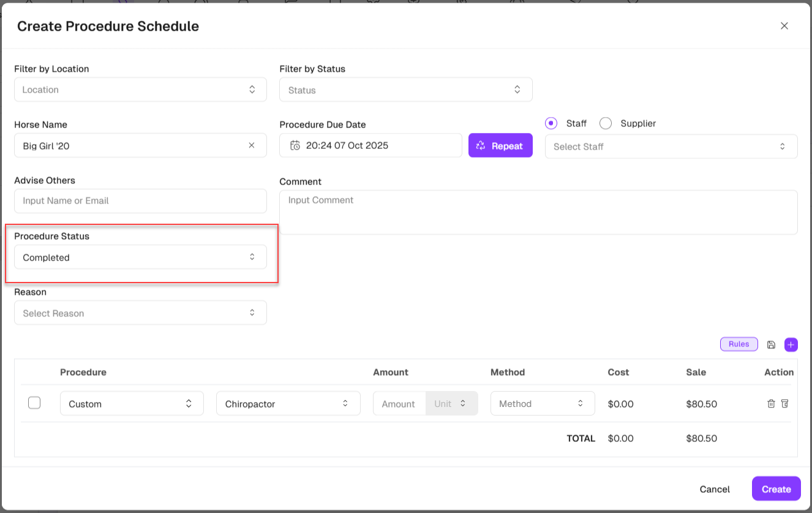Close the Create Procedure Schedule dialog
Viewport: 812px width, 513px height.
tap(784, 26)
